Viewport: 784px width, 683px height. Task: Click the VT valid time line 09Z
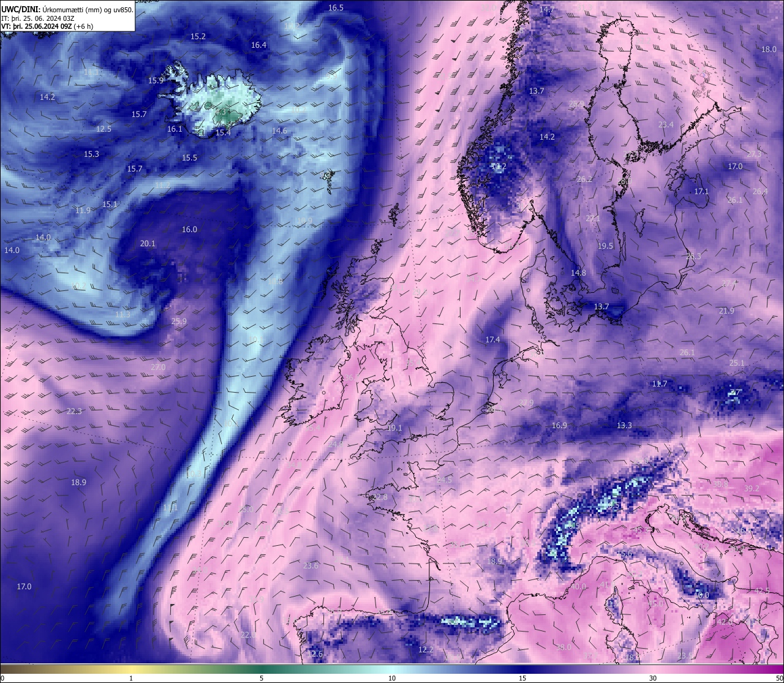click(x=47, y=26)
